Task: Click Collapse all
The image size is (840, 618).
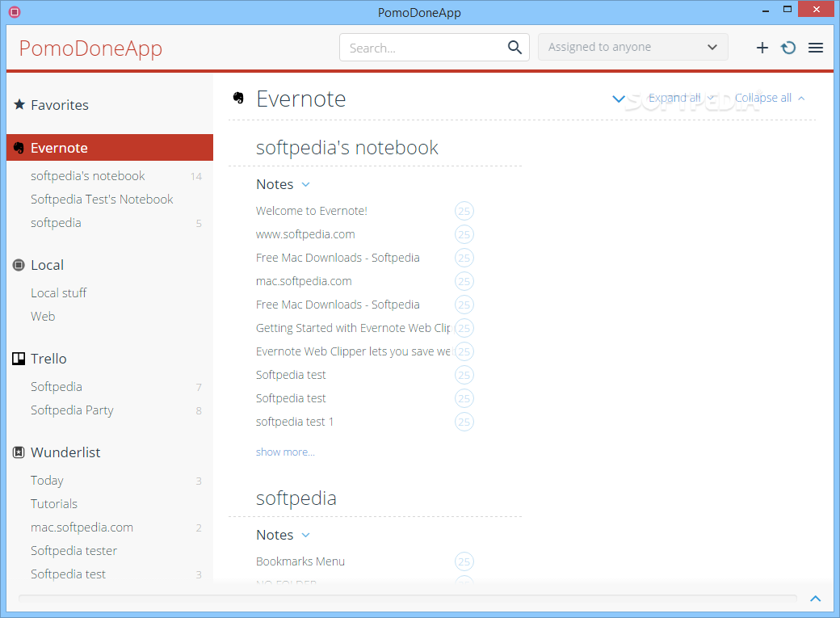Action: click(762, 98)
